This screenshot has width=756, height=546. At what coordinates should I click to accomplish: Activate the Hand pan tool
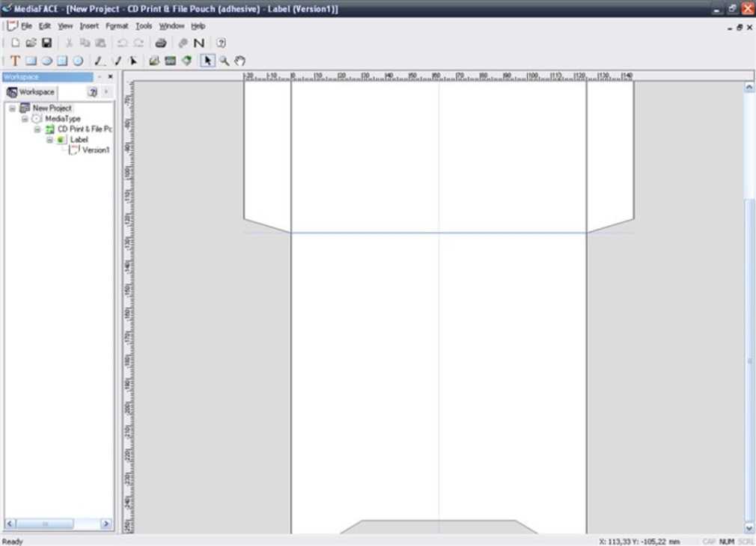point(240,61)
